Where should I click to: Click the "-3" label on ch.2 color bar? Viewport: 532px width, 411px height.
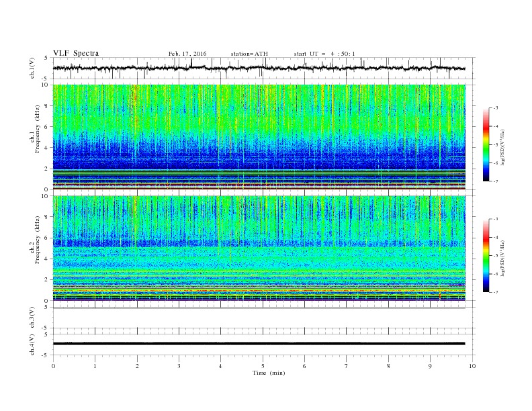coord(496,219)
